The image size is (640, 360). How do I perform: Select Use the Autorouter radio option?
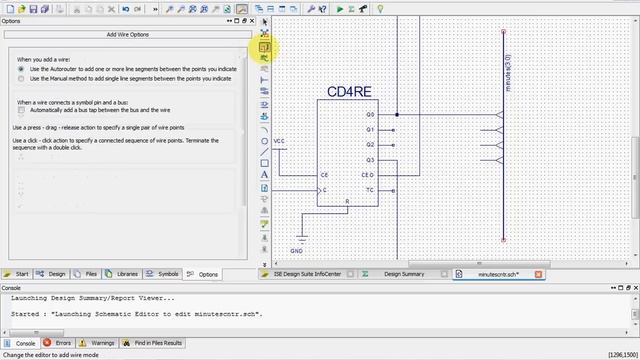[x=21, y=69]
